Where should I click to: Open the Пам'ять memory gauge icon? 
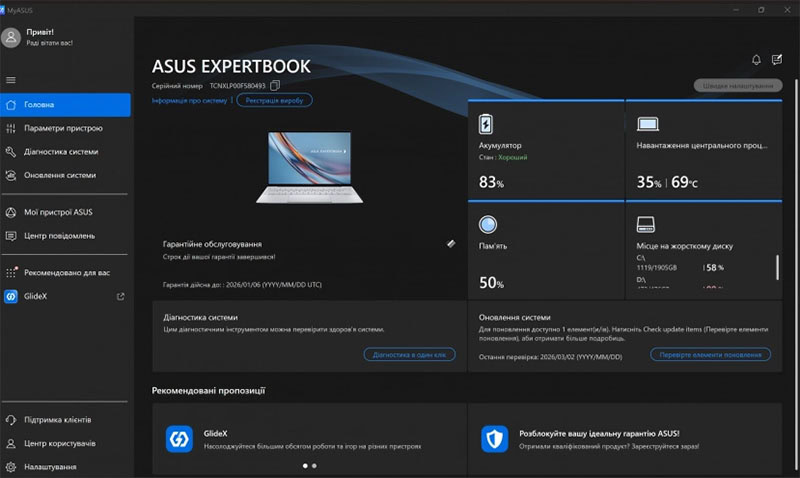click(488, 224)
